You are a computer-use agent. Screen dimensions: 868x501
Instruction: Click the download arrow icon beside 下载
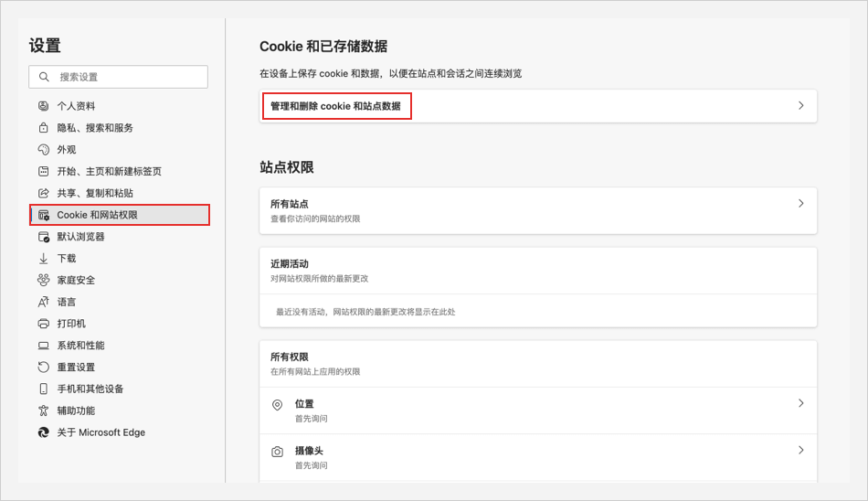pyautogui.click(x=43, y=259)
